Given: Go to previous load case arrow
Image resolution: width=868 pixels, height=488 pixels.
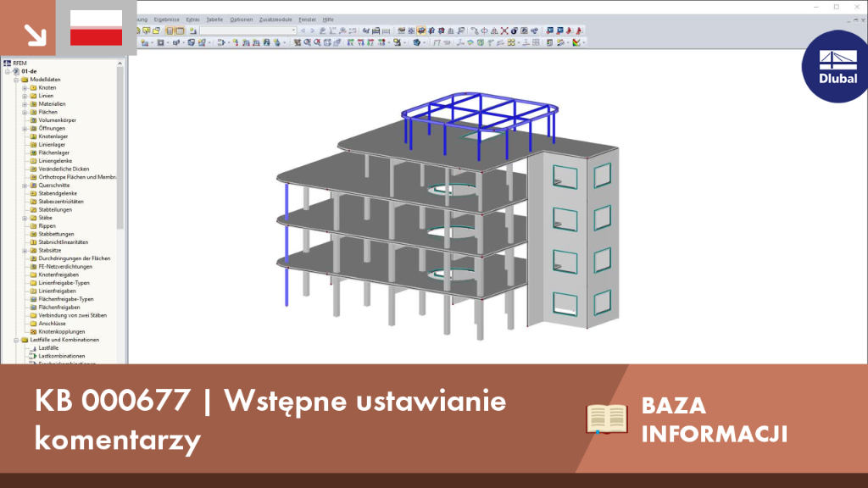Looking at the screenshot, I should [x=303, y=31].
